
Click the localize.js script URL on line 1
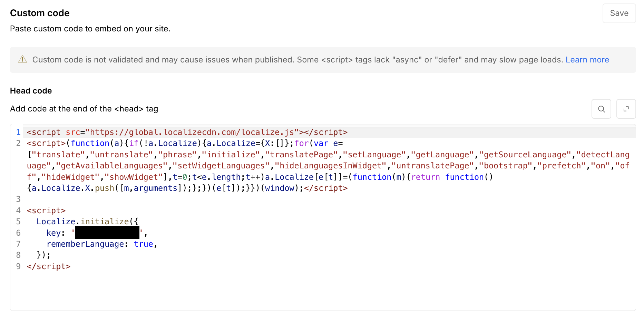pyautogui.click(x=192, y=132)
